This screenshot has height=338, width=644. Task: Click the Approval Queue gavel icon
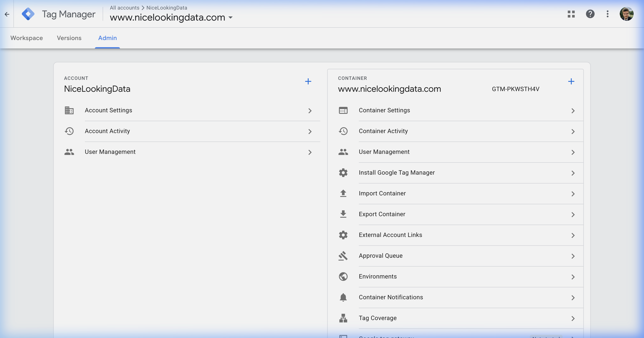[x=343, y=256]
